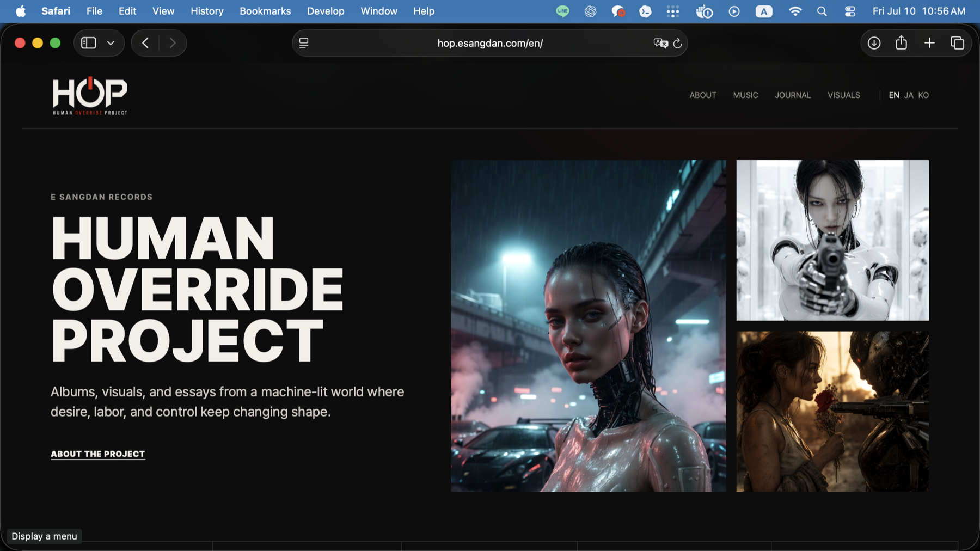Click the chat bubble icon with red badge

click(618, 11)
